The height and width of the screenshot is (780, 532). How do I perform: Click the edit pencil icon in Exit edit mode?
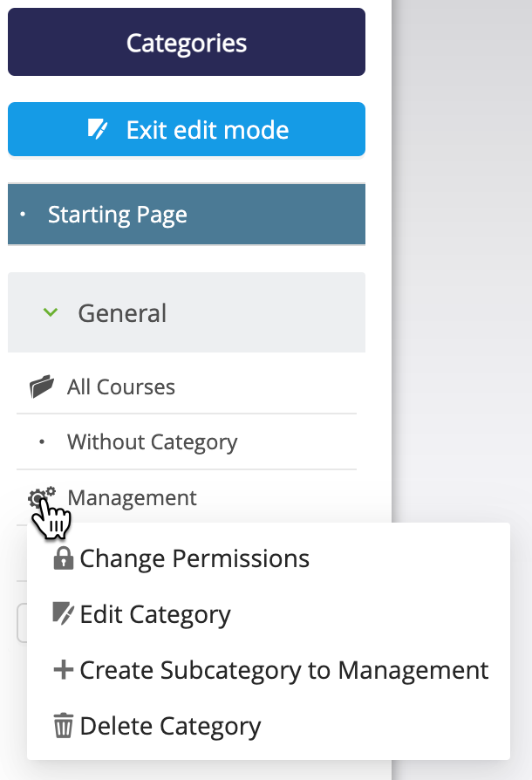point(99,130)
